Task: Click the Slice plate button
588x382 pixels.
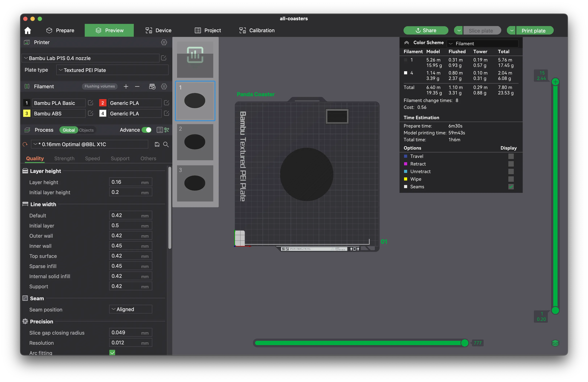Action: click(482, 31)
